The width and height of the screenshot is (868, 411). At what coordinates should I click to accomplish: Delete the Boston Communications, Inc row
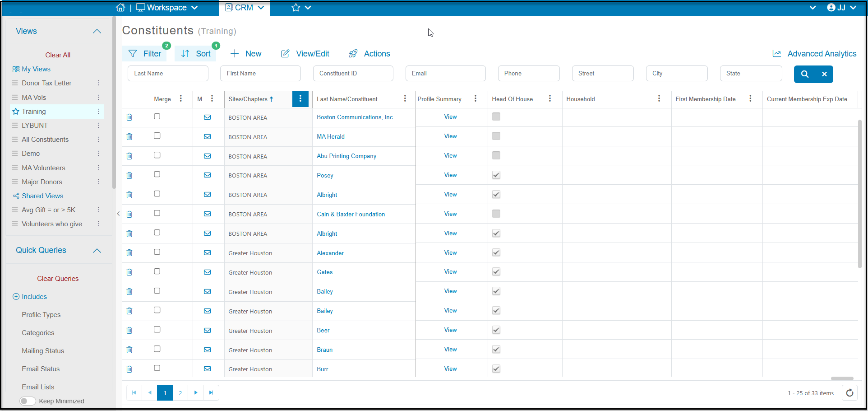pos(129,117)
